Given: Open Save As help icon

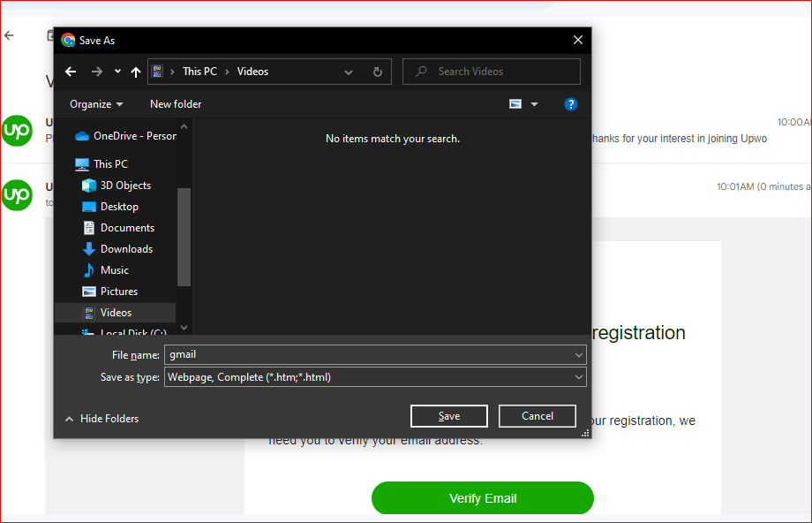Looking at the screenshot, I should coord(571,104).
